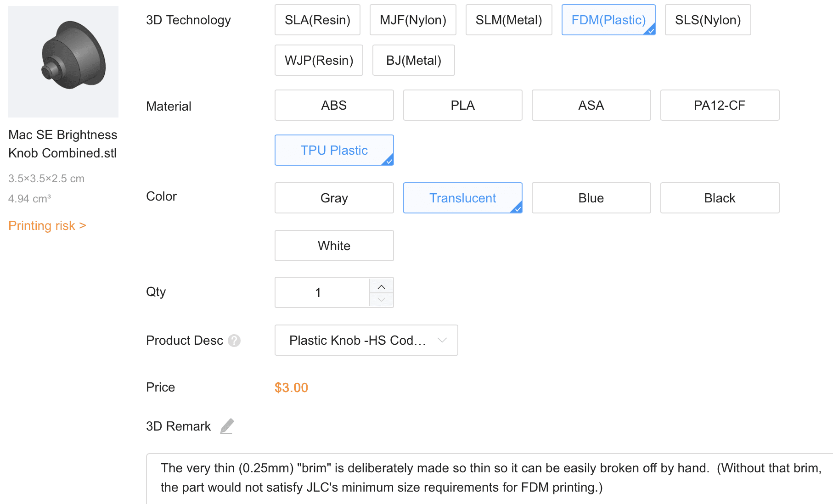Pick the Gray color option

(334, 198)
